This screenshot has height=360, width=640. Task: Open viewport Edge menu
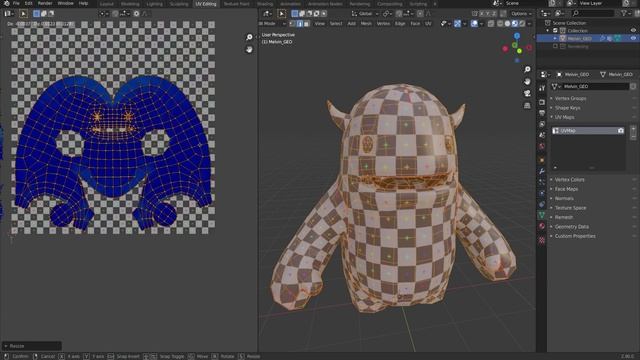pos(400,24)
